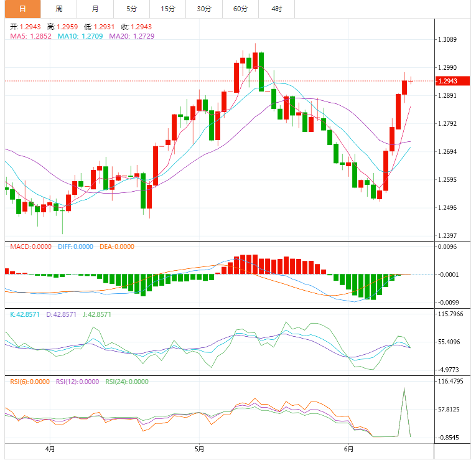Click the RSI(24) indicator label
This screenshot has height=465, width=476.
(127, 382)
